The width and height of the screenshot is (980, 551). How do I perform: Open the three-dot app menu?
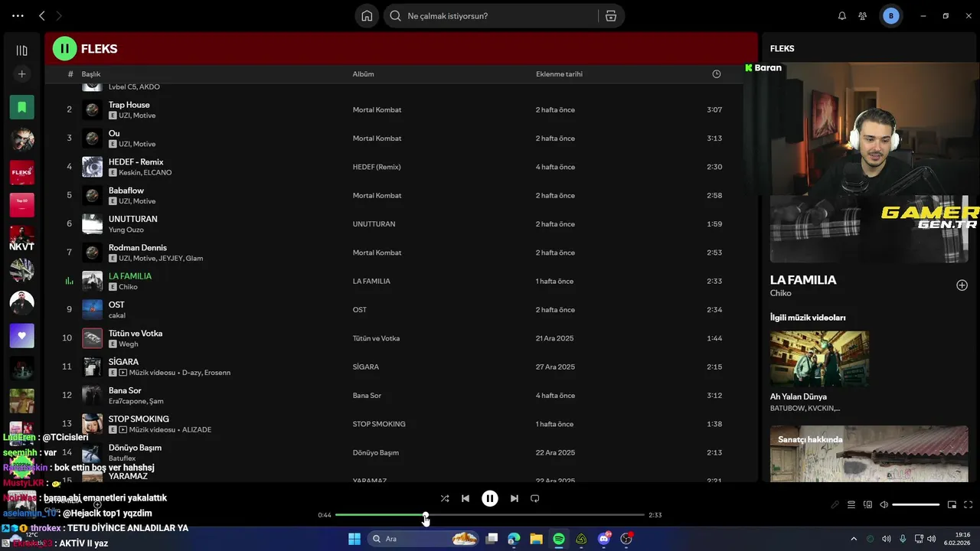tap(18, 15)
